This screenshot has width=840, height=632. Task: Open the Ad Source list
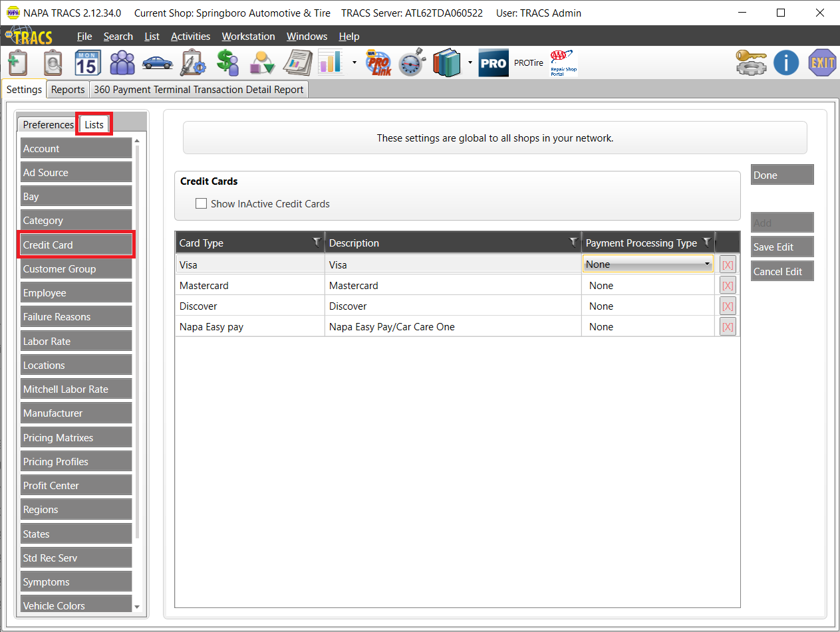(76, 172)
